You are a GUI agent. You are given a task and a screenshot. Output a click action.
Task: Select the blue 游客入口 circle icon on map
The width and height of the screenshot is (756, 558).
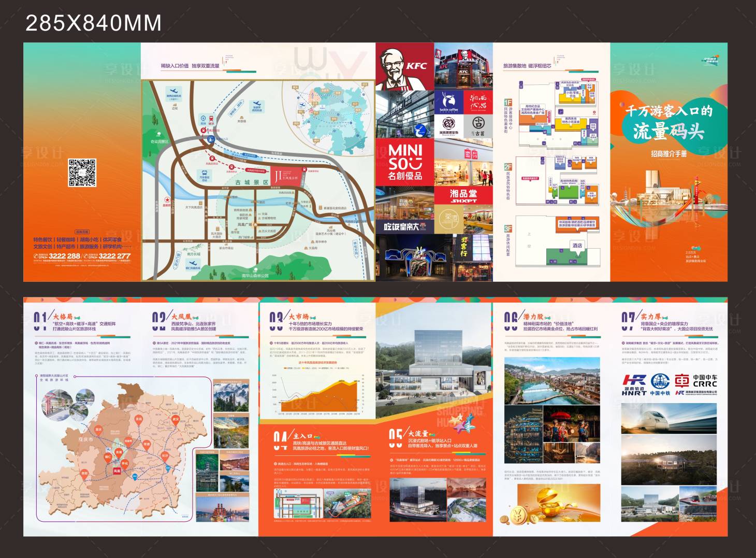click(x=211, y=139)
